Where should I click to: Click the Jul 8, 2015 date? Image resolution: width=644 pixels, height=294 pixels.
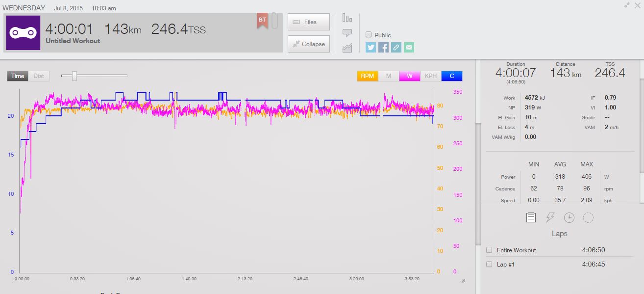click(x=69, y=8)
